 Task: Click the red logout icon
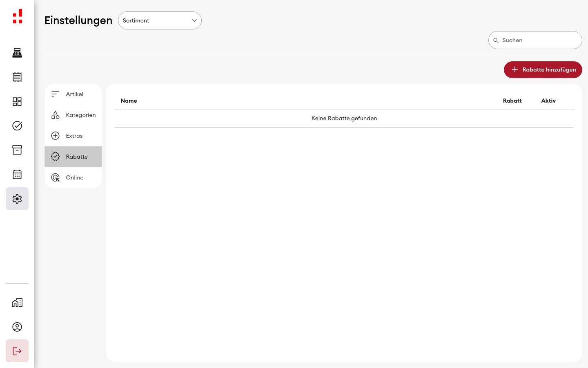[x=17, y=351]
